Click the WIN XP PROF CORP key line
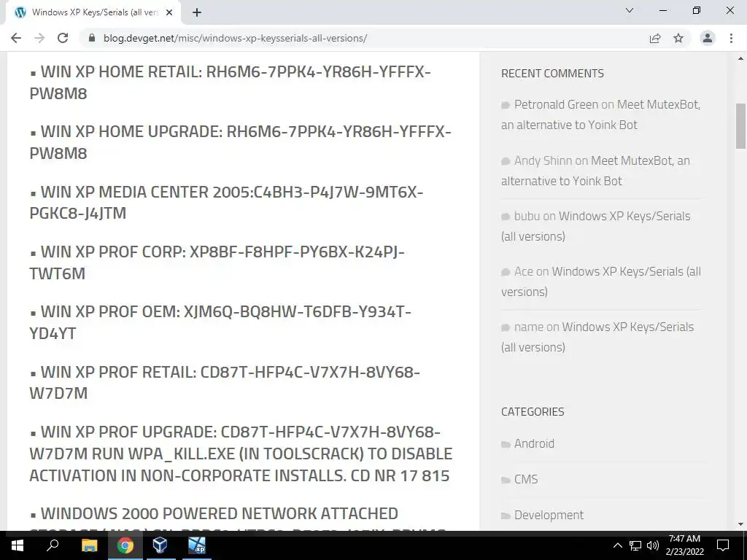Image resolution: width=747 pixels, height=560 pixels. (x=217, y=262)
